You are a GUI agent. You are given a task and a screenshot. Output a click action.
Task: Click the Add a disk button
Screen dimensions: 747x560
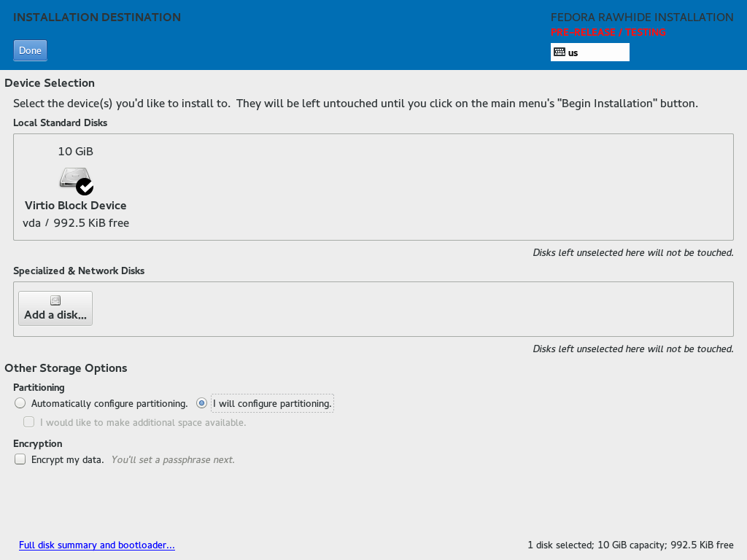coord(55,308)
